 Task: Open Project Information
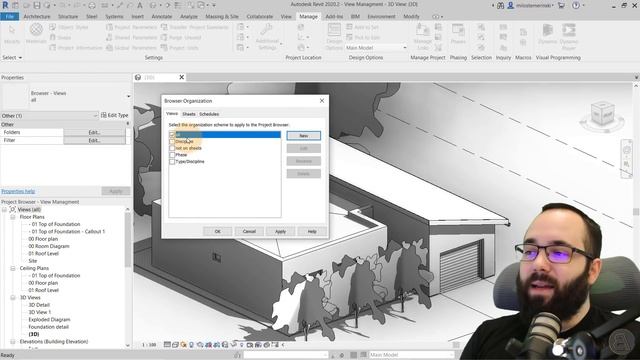pyautogui.click(x=76, y=47)
